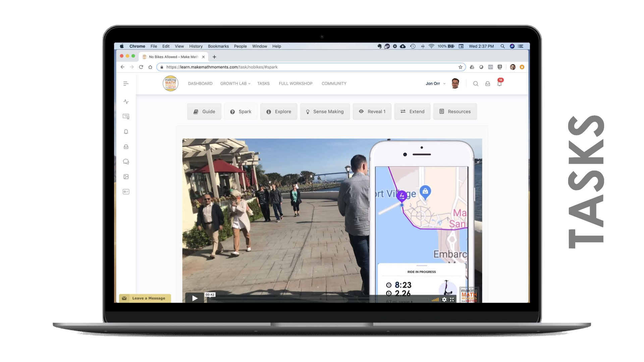
Task: Click the Leave a Message button
Action: pos(145,298)
